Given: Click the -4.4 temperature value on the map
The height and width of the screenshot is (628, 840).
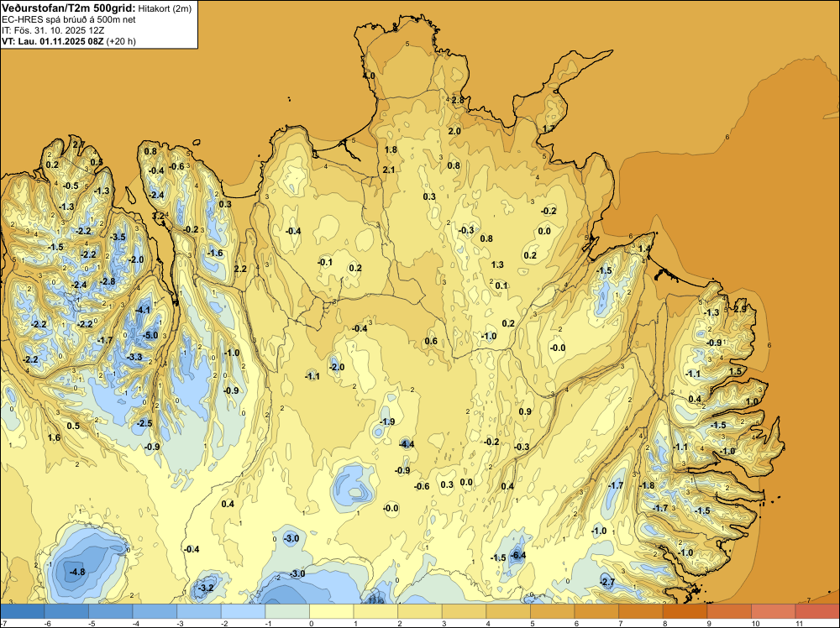Looking at the screenshot, I should click(407, 444).
